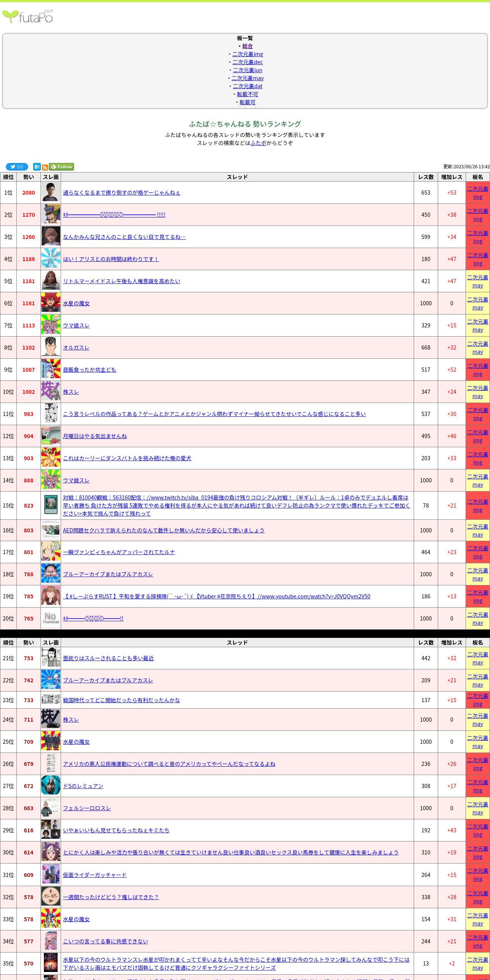Open the rank 10 株スレ thread
Viewport: 490px width, 980px height.
[x=71, y=392]
